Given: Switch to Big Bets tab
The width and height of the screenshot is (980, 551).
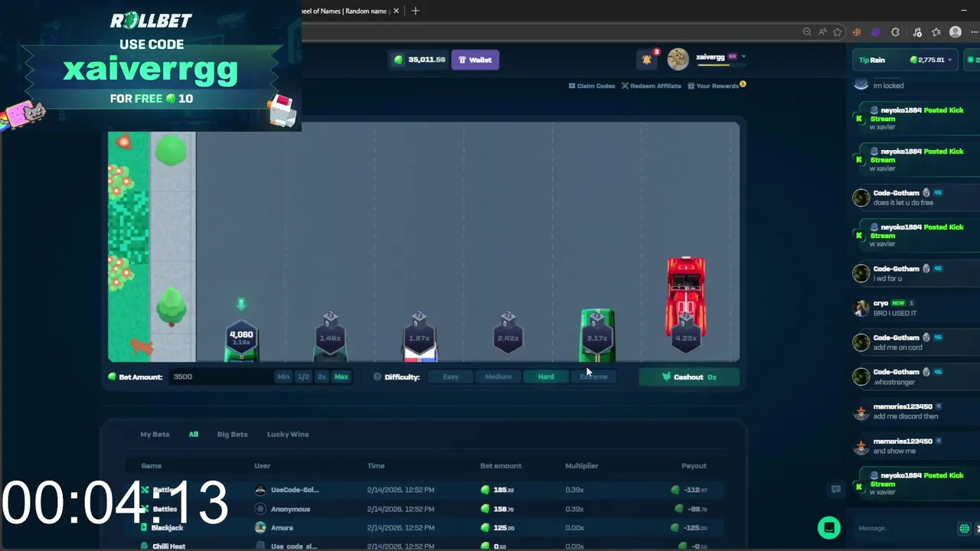Looking at the screenshot, I should [232, 434].
